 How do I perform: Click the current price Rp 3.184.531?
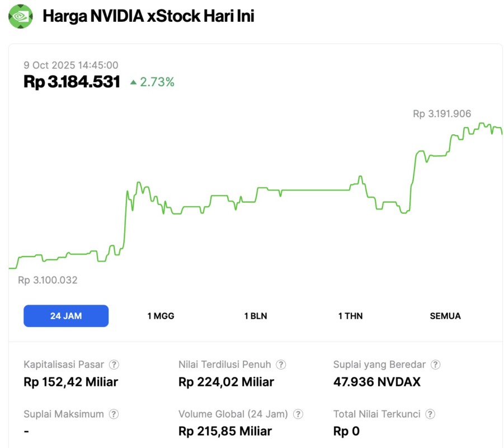coord(72,82)
